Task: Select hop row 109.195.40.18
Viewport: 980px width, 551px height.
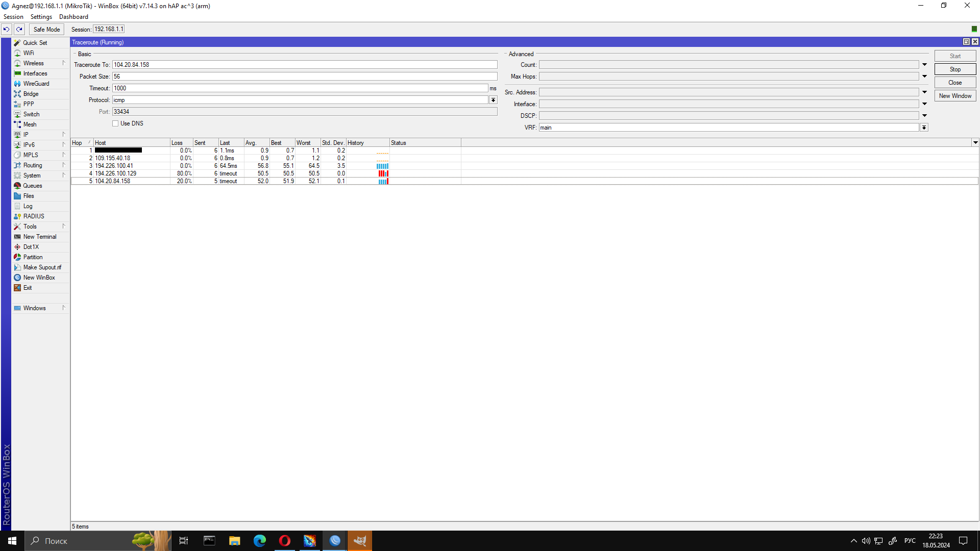Action: 525,158
